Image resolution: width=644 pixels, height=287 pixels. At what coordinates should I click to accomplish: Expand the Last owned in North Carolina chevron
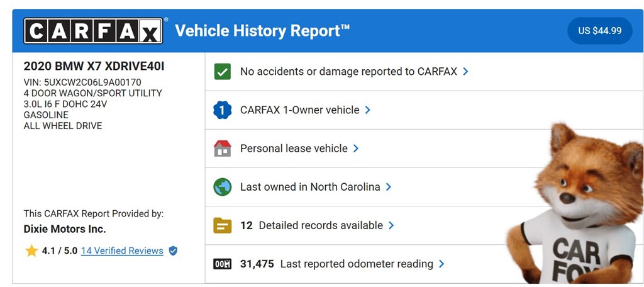coord(388,187)
